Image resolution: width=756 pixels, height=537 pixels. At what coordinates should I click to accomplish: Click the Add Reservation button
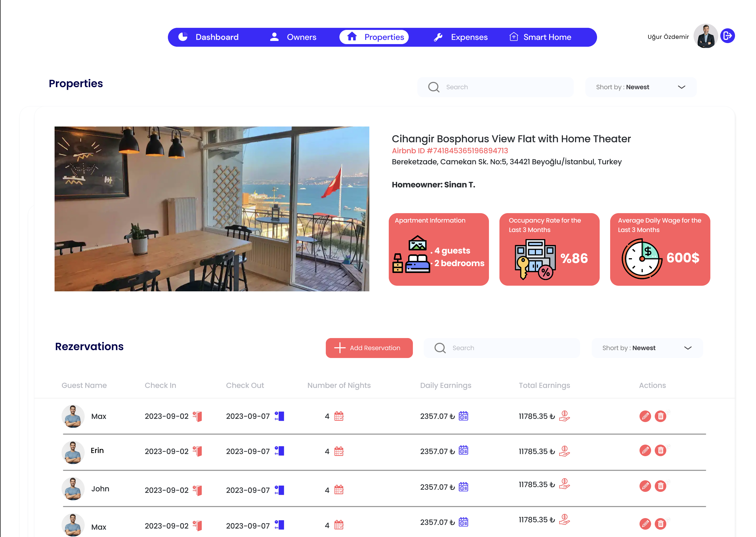point(369,348)
